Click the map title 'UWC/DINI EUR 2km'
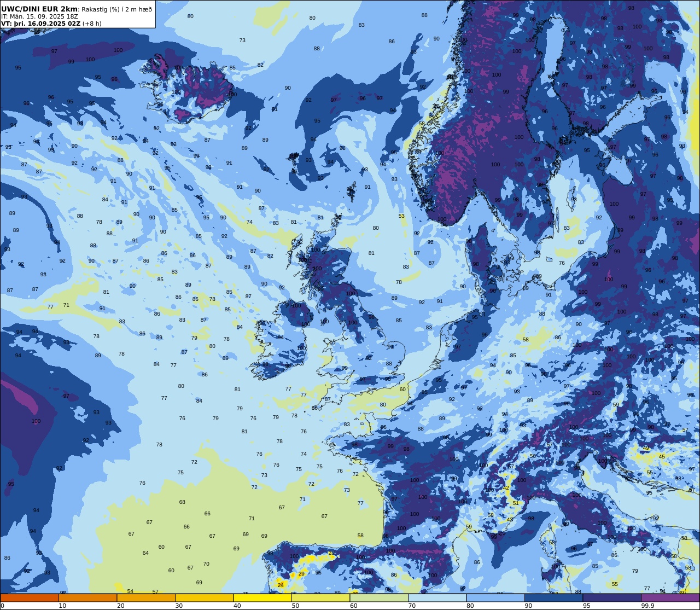This screenshot has width=700, height=610. [x=40, y=9]
